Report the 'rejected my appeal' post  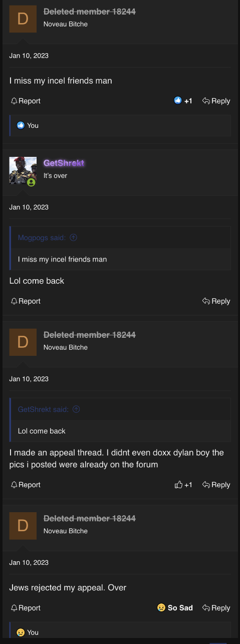click(26, 608)
